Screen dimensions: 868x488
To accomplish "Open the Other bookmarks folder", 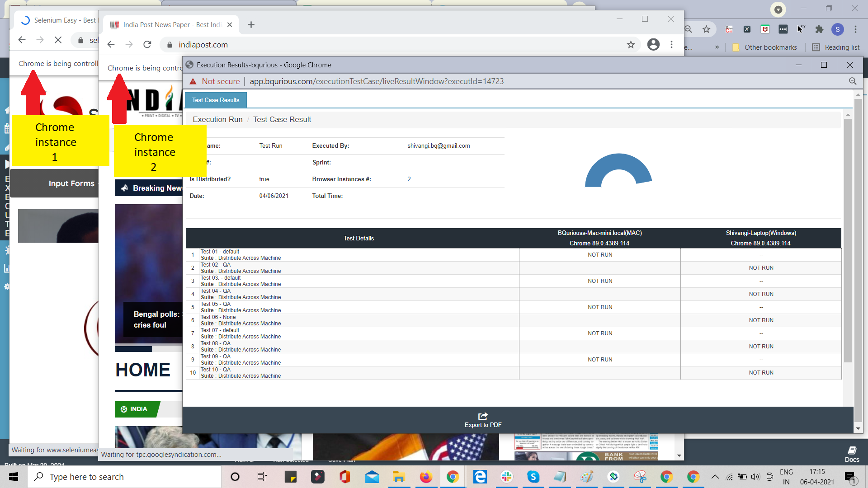I will 764,47.
